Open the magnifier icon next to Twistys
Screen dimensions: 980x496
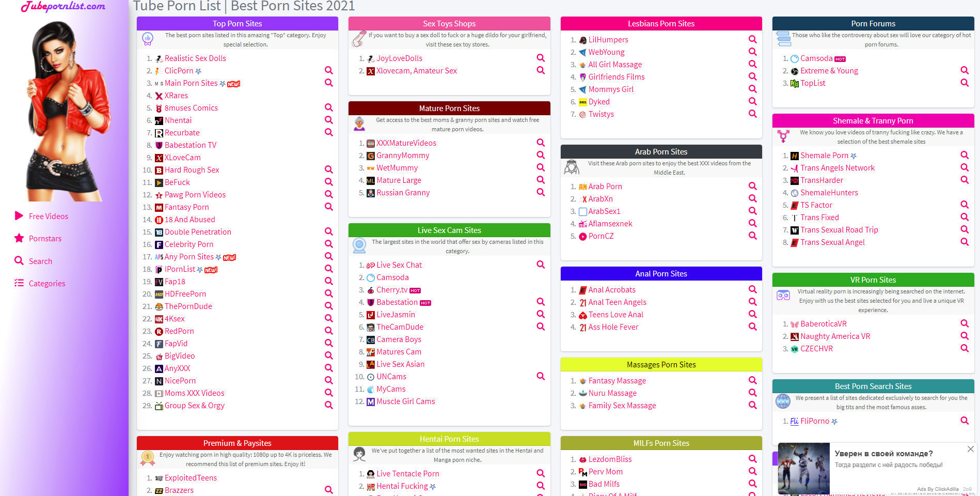pyautogui.click(x=752, y=114)
